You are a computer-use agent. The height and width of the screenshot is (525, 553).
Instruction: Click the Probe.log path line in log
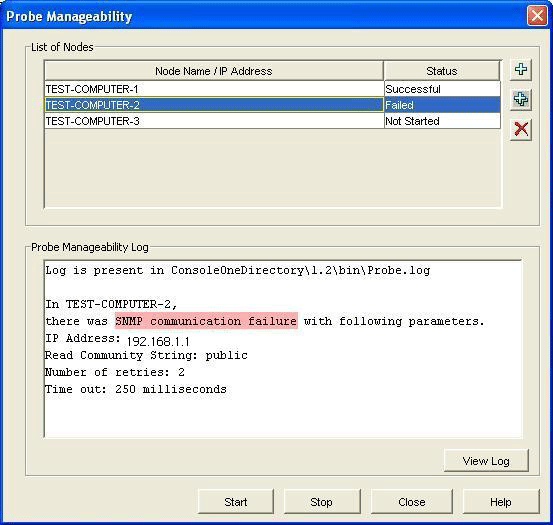click(x=238, y=271)
